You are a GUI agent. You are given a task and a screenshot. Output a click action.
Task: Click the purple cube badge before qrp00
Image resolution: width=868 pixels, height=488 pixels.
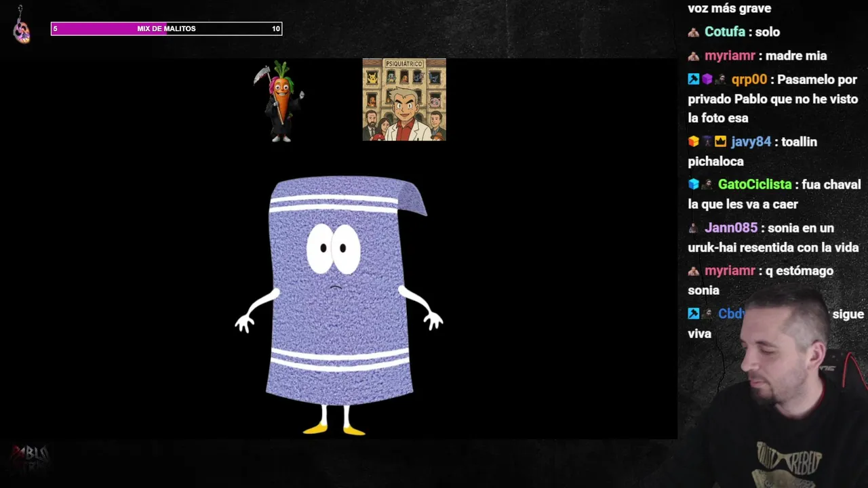click(x=707, y=79)
